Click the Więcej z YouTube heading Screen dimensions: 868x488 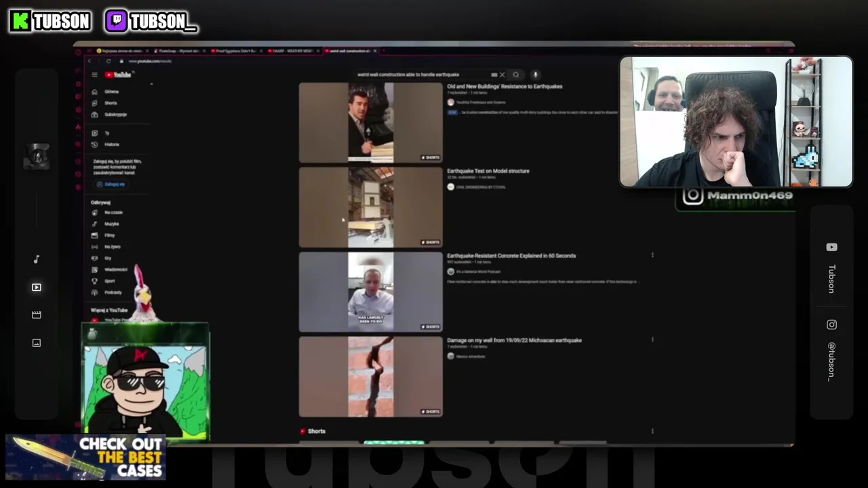coord(109,310)
